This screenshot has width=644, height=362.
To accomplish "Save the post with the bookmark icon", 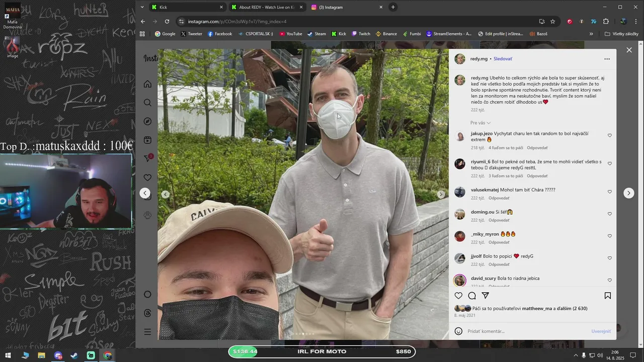I will (x=608, y=296).
